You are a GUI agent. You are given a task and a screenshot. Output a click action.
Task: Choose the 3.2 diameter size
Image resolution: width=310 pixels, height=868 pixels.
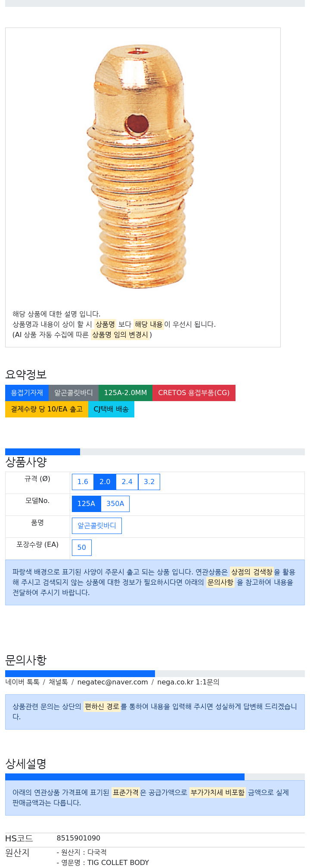[149, 482]
